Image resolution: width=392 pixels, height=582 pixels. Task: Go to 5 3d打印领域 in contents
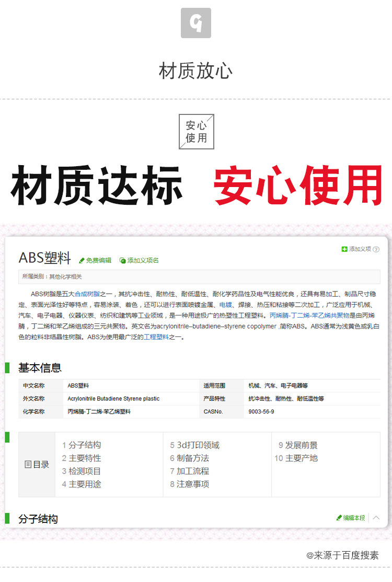point(194,445)
